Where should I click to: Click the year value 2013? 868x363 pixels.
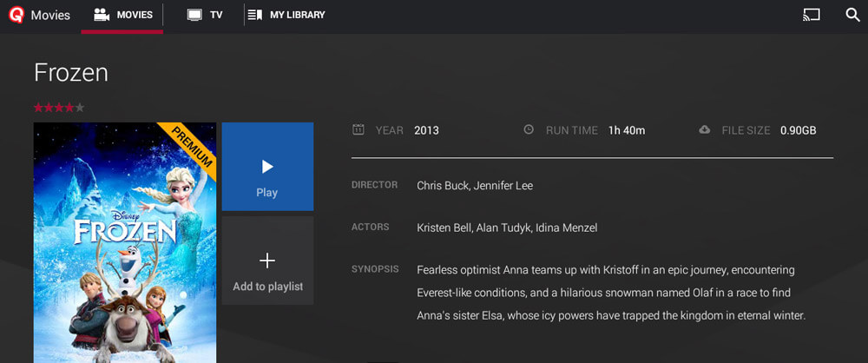coord(426,131)
